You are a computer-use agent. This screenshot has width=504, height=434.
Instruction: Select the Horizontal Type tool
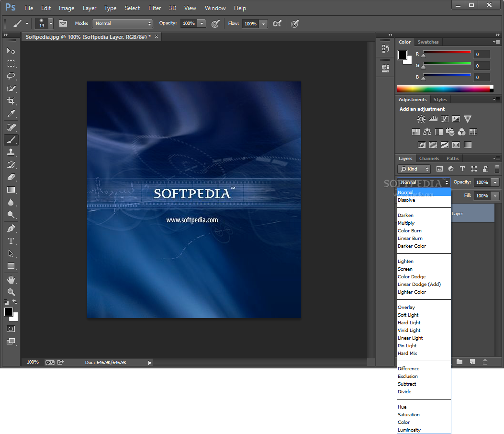[11, 241]
